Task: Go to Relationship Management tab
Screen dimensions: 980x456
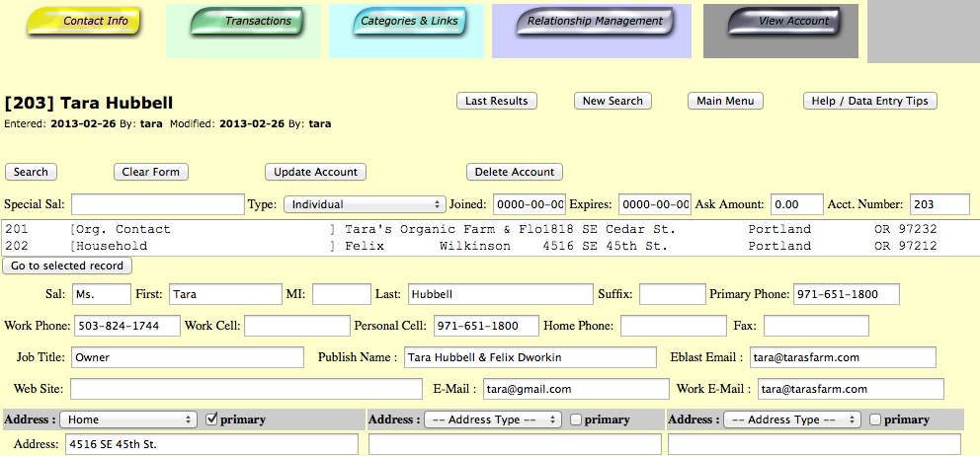Action: (x=596, y=22)
